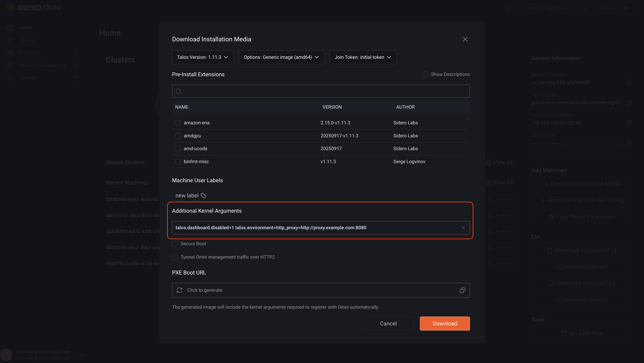This screenshot has width=644, height=363.
Task: Clear the Additional Kernel Arguments field
Action: (463, 228)
